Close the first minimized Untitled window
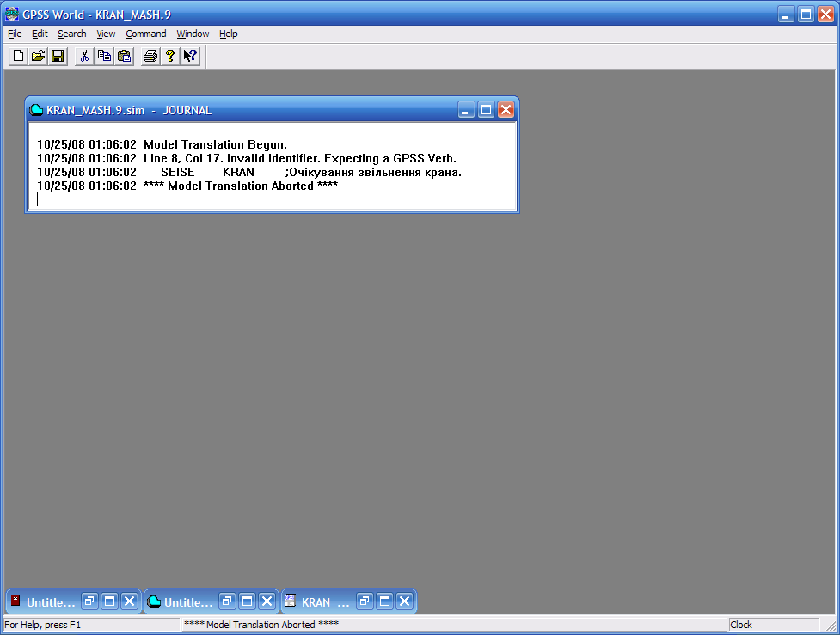This screenshot has width=840, height=635. pos(129,601)
